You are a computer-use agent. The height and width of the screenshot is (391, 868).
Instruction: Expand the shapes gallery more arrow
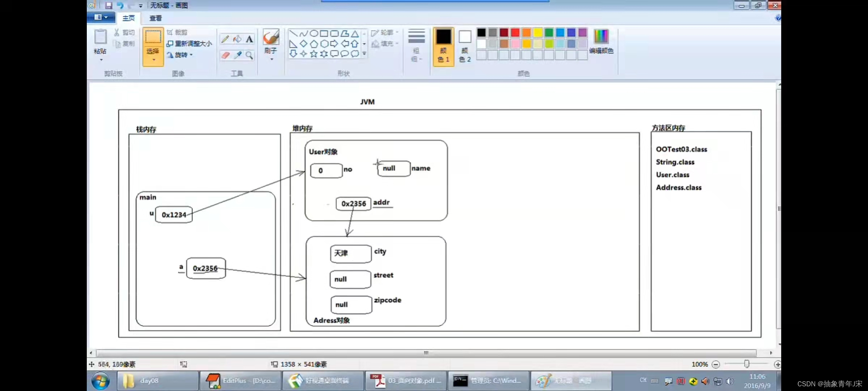tap(364, 54)
